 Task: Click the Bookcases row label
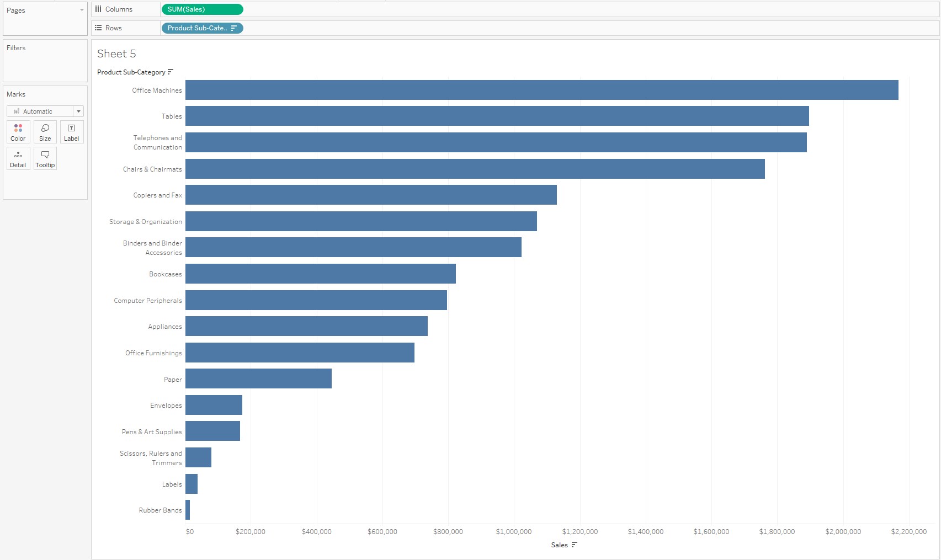[166, 274]
